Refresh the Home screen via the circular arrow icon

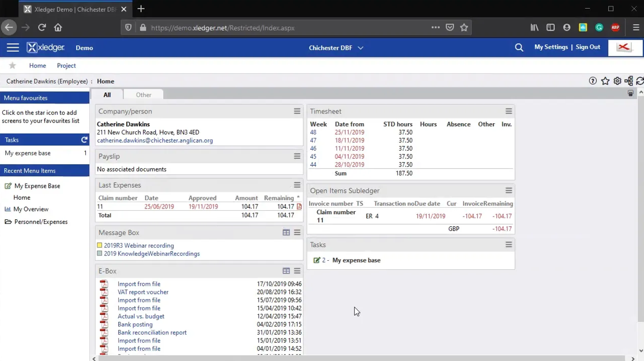click(x=639, y=81)
